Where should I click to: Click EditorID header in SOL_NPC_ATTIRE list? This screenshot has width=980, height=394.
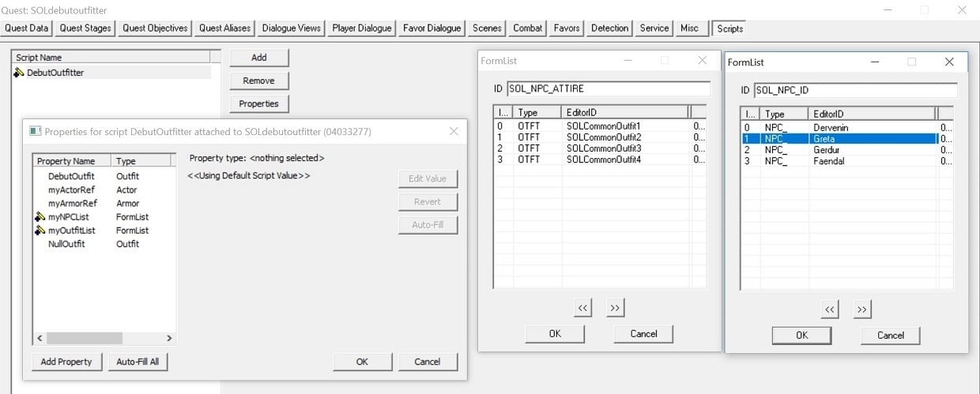(x=625, y=113)
